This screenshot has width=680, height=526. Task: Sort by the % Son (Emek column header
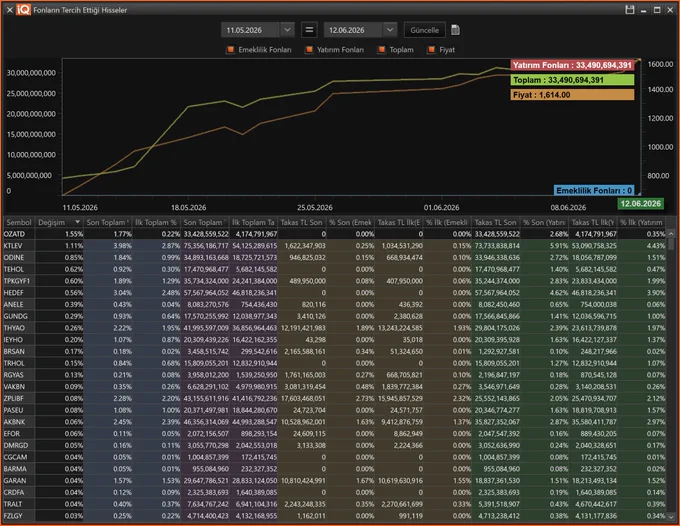click(350, 222)
